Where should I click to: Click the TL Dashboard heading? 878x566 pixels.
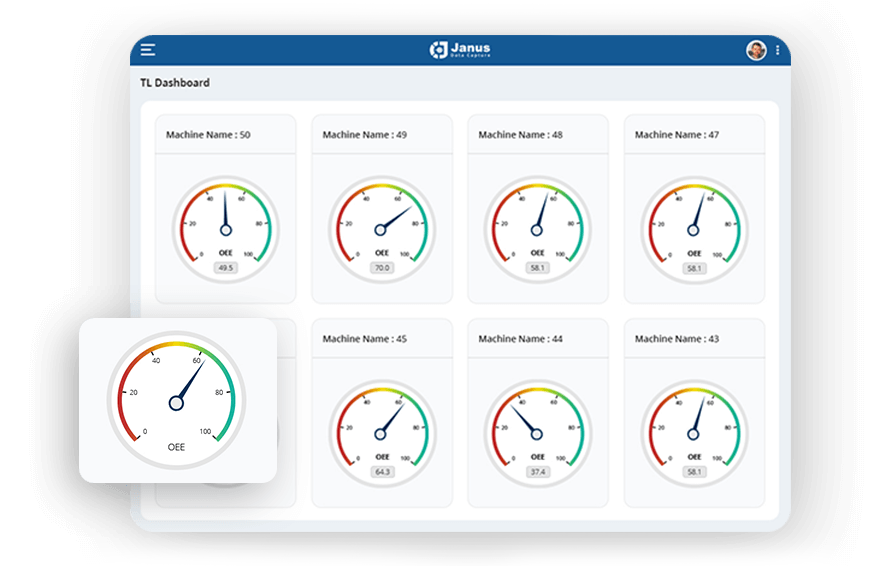click(175, 83)
